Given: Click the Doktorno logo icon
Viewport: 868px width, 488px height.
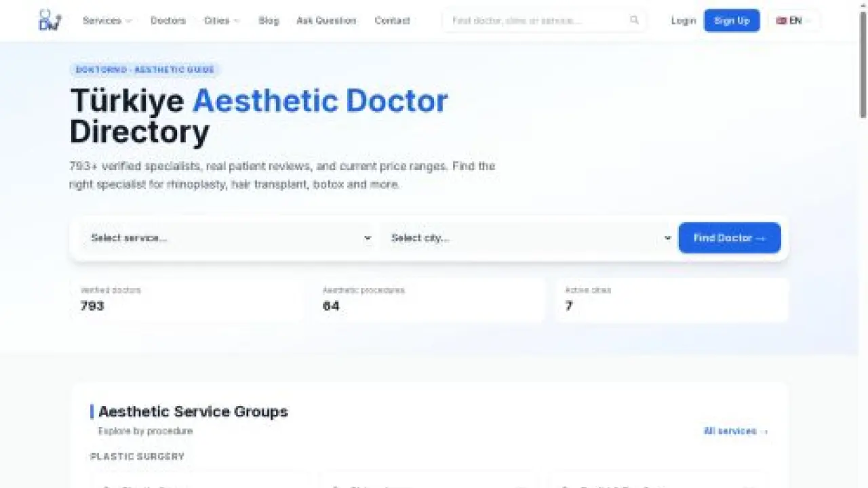Looking at the screenshot, I should coord(50,20).
